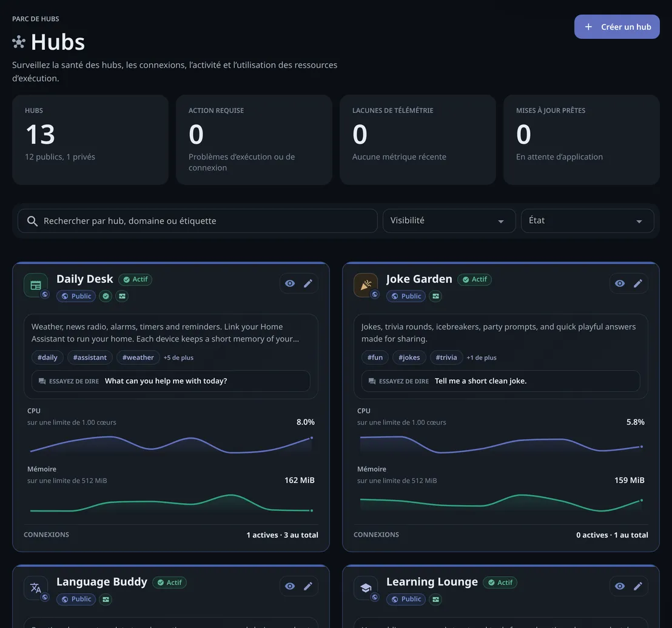Screen dimensions: 672x628
Task: Click the telemetry badge icon on Joke Garden
Action: pos(435,296)
